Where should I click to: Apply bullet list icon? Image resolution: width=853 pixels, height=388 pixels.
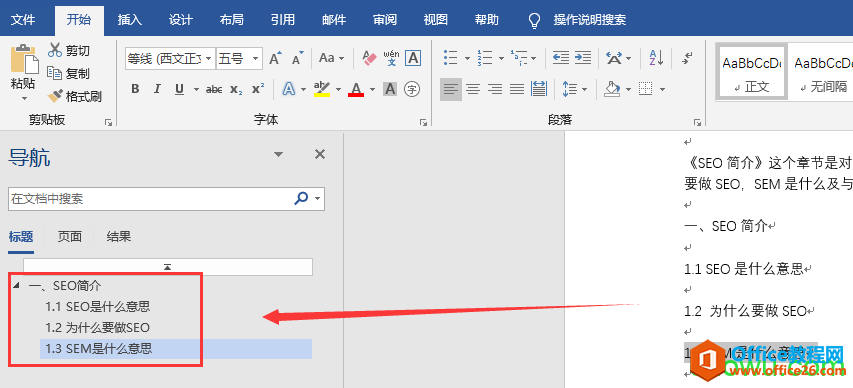pyautogui.click(x=450, y=58)
